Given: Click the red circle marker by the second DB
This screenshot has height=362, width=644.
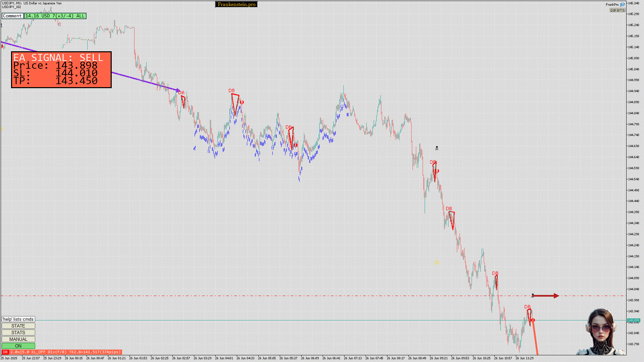Looking at the screenshot, I should [241, 102].
